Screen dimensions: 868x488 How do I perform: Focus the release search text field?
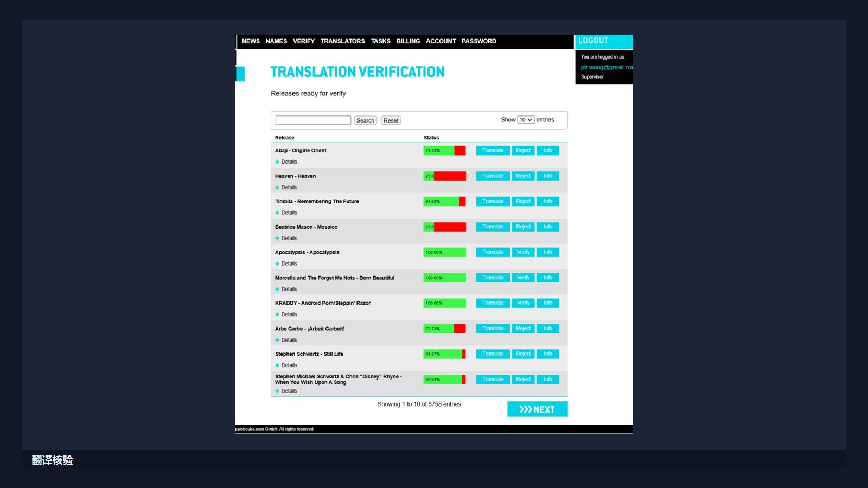(x=313, y=120)
